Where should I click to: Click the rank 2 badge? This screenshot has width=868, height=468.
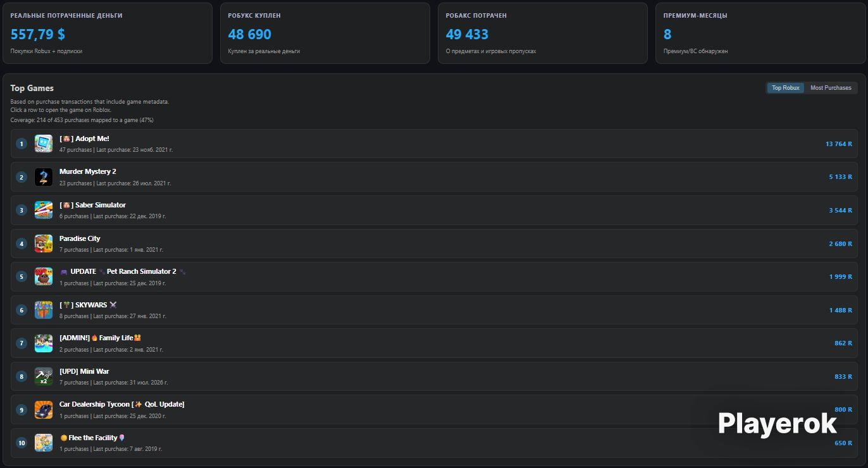coord(22,177)
